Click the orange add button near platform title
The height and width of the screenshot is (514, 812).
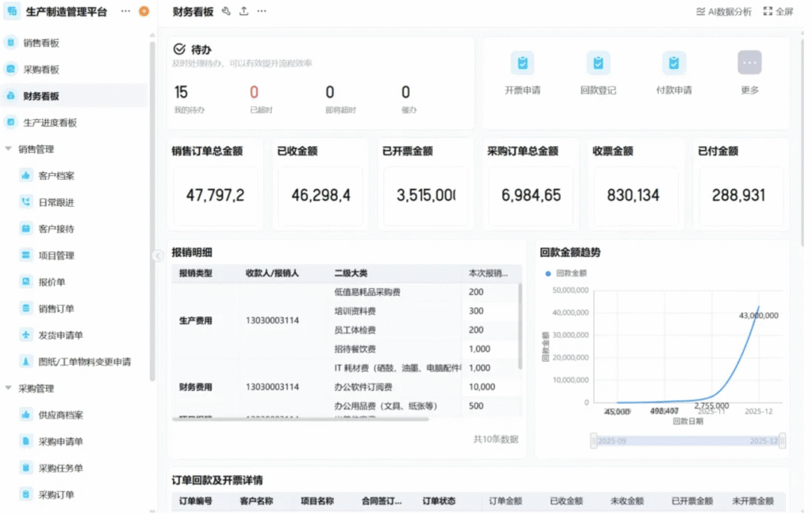144,11
